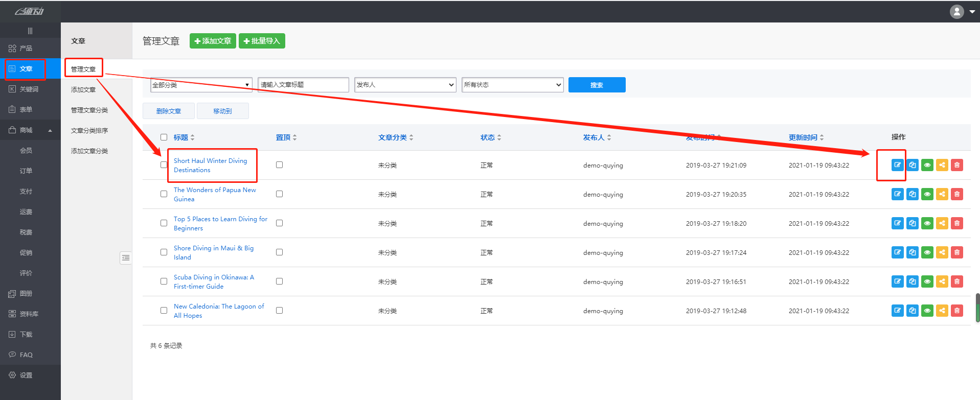
Task: Click the vertical scrollbar at right edge
Action: 977,308
